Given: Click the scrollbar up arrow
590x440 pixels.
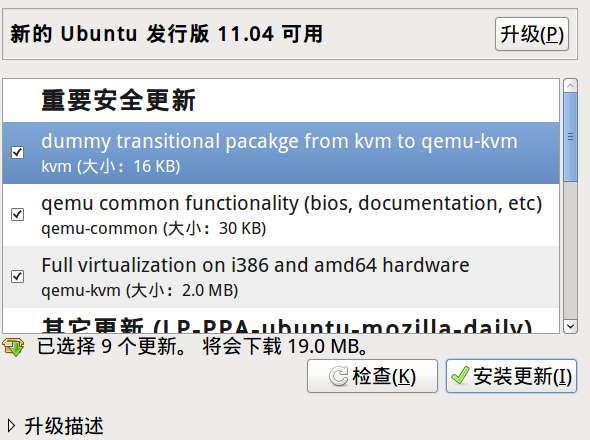Looking at the screenshot, I should [570, 86].
